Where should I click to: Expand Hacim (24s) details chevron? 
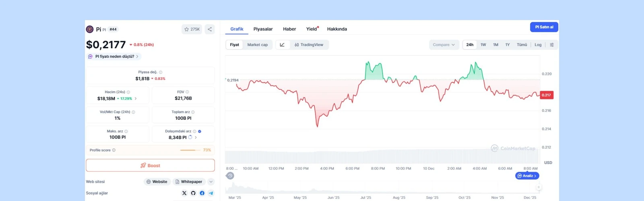click(136, 98)
